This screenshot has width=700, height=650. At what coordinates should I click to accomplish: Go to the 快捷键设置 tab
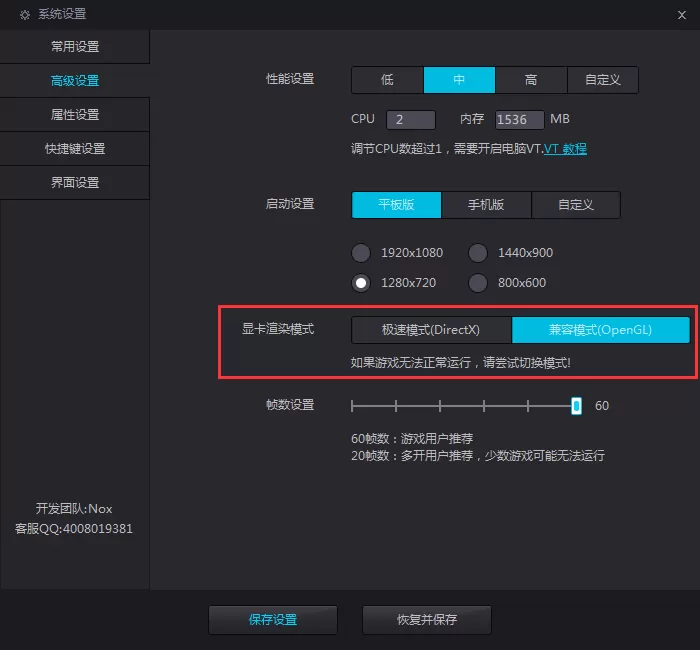point(75,149)
